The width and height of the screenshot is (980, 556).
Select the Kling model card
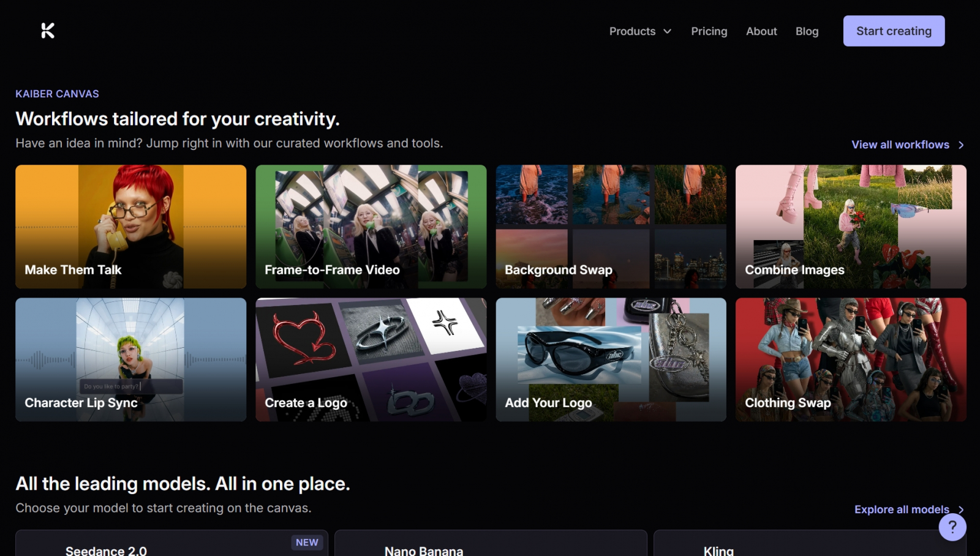[x=810, y=543]
